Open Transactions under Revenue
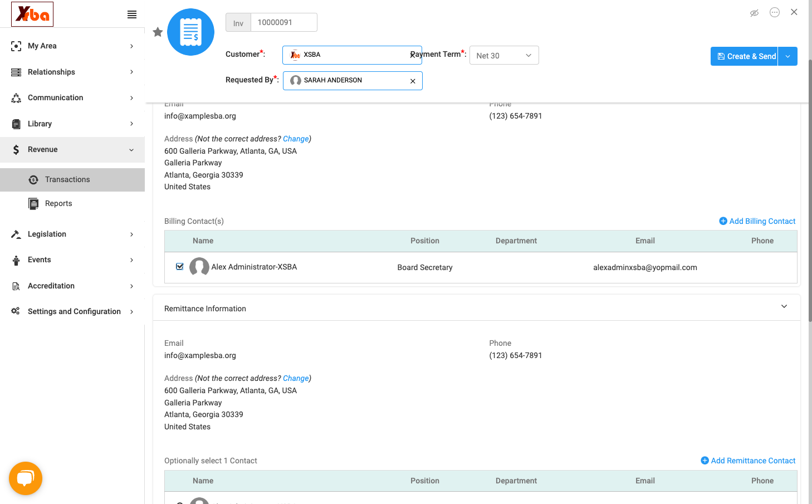Viewport: 812px width, 504px height. coord(72,179)
